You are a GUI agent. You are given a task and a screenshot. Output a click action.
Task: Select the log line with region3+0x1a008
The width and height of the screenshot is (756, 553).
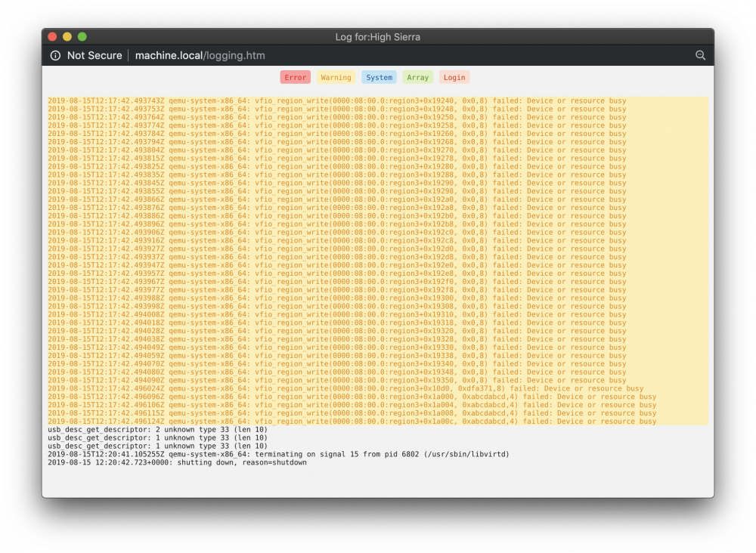[352, 412]
